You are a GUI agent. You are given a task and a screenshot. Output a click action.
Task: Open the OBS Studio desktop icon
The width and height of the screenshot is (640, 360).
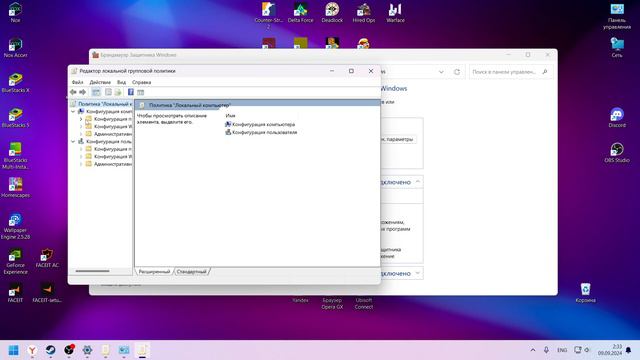(617, 153)
